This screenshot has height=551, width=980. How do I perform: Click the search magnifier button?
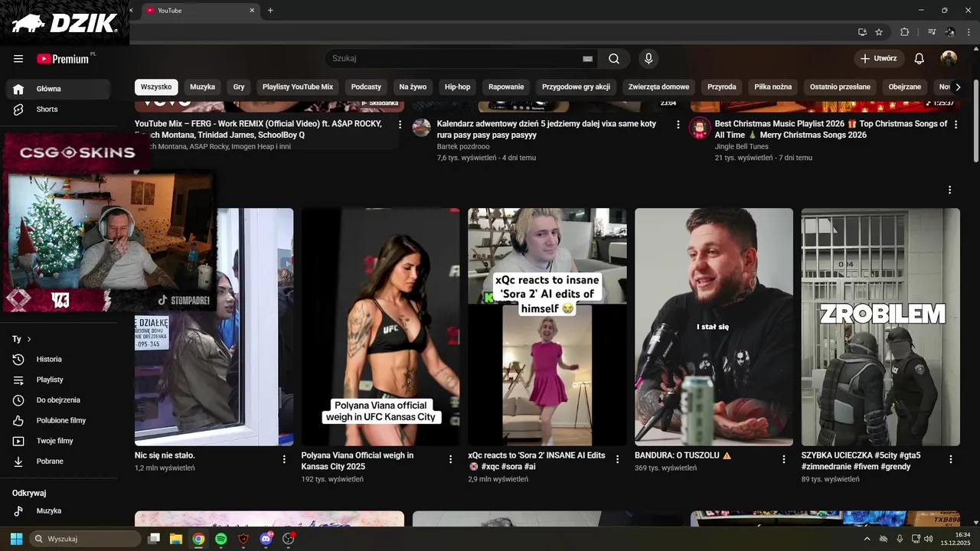pos(614,59)
